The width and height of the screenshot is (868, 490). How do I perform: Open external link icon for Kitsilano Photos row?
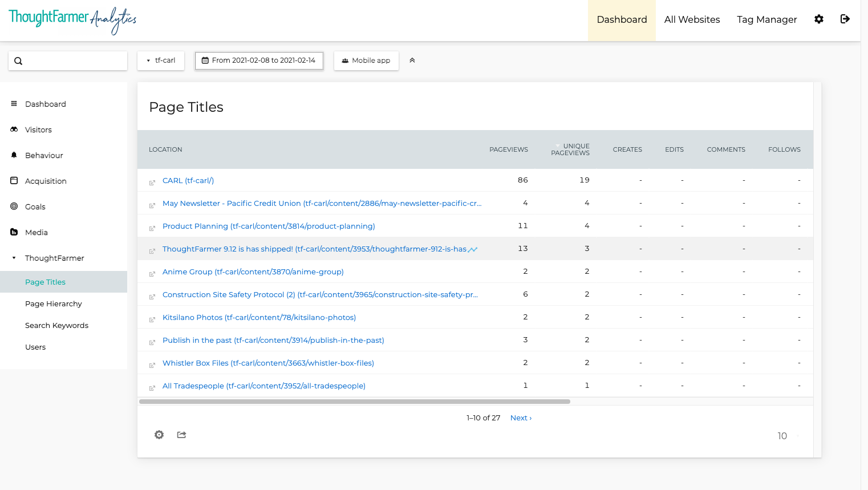(152, 319)
